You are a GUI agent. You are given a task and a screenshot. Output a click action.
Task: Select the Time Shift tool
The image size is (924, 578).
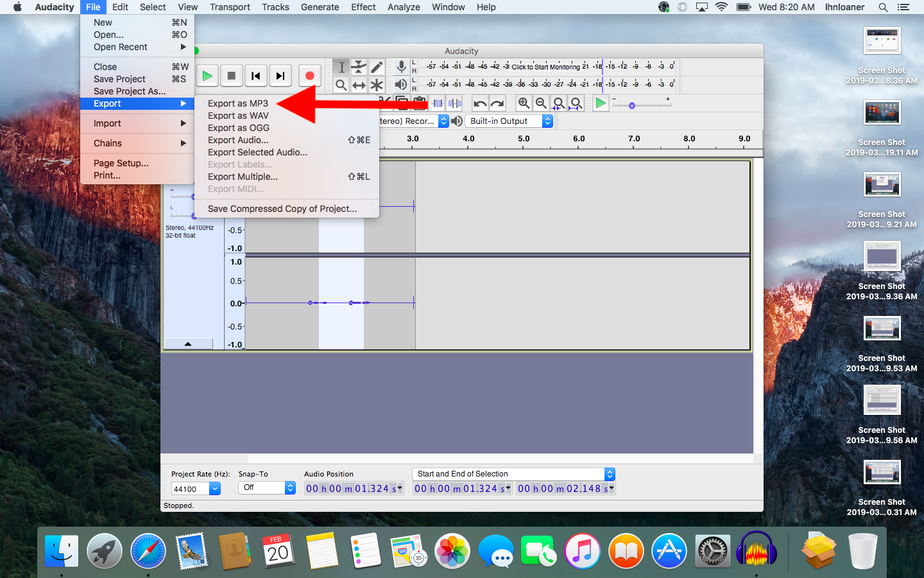359,85
